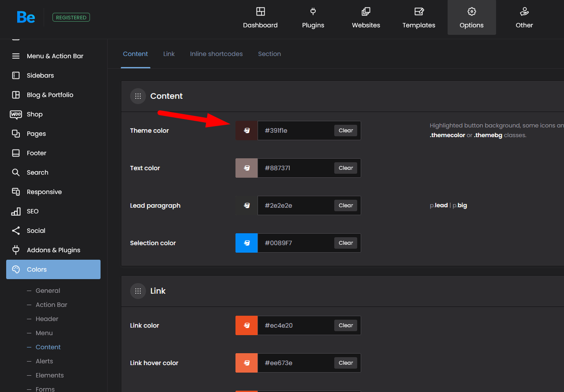Open the Dashboard tab icon
Viewport: 564px width, 392px height.
click(x=261, y=11)
